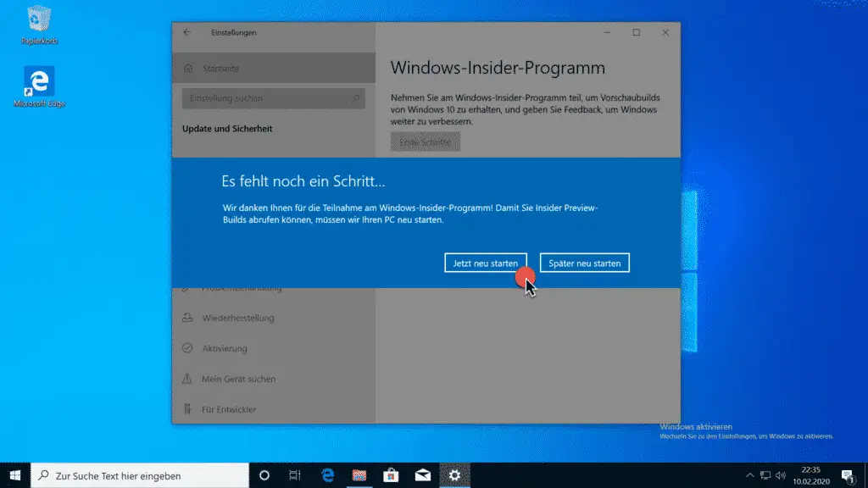868x488 pixels.
Task: Open Cortana from the taskbar
Action: (x=264, y=475)
